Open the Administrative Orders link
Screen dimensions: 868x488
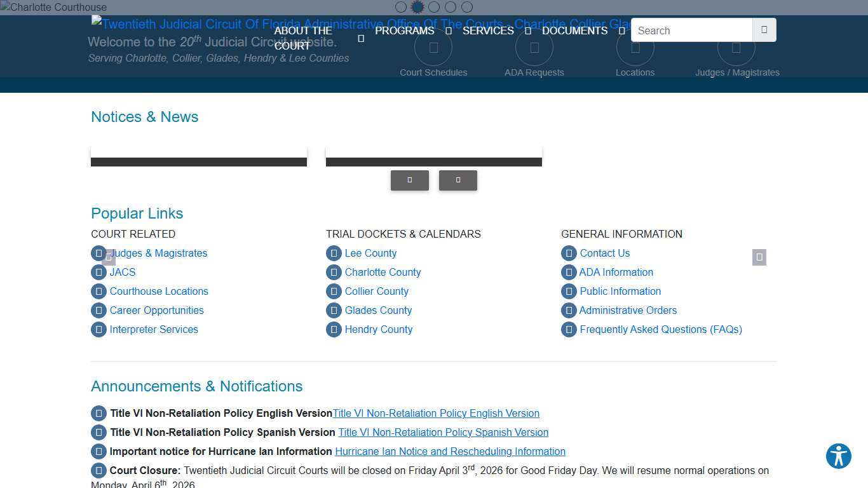coord(628,311)
